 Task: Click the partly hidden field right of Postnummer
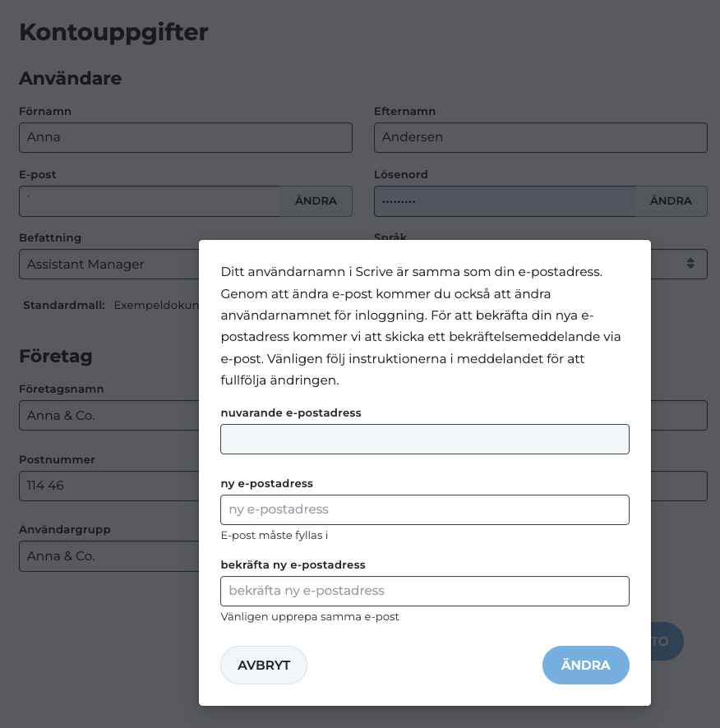tap(679, 486)
